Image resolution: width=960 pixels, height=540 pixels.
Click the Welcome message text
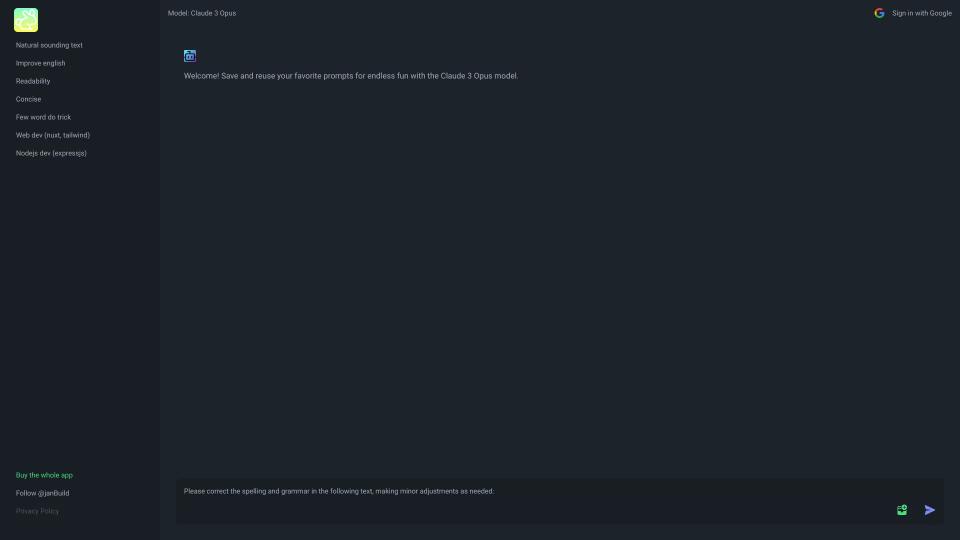[x=351, y=76]
